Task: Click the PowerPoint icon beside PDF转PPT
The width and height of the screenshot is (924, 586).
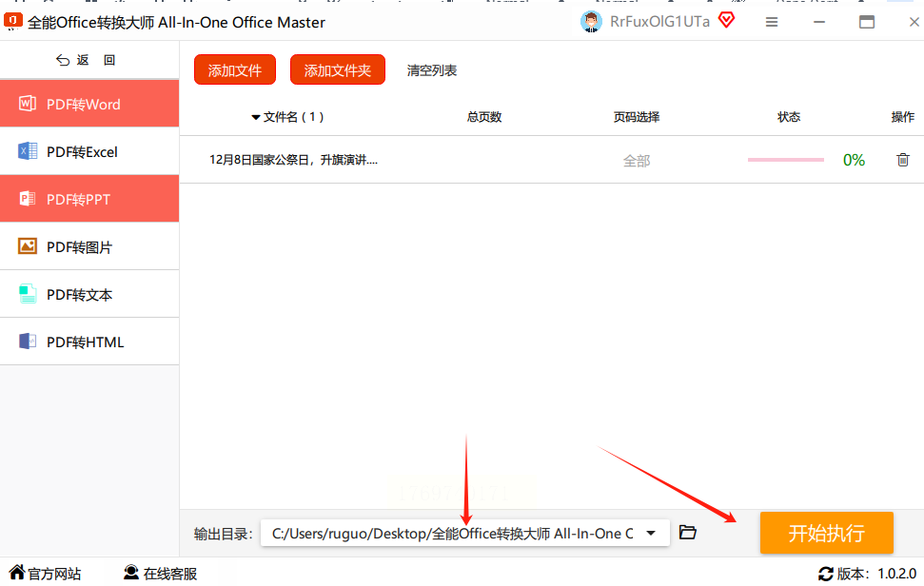Action: pyautogui.click(x=27, y=199)
